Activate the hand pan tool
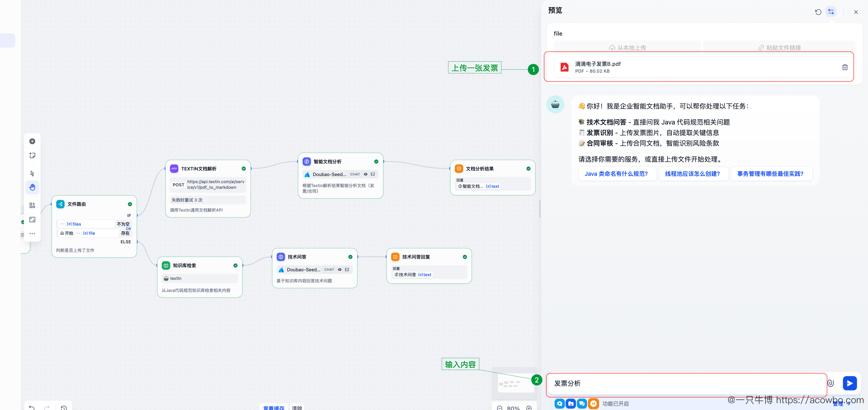868x410 pixels. pyautogui.click(x=32, y=187)
